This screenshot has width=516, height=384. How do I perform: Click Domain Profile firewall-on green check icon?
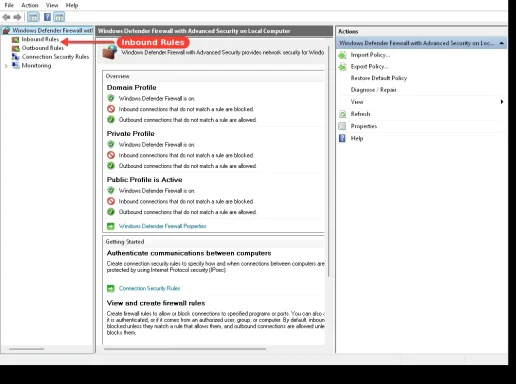(111, 98)
